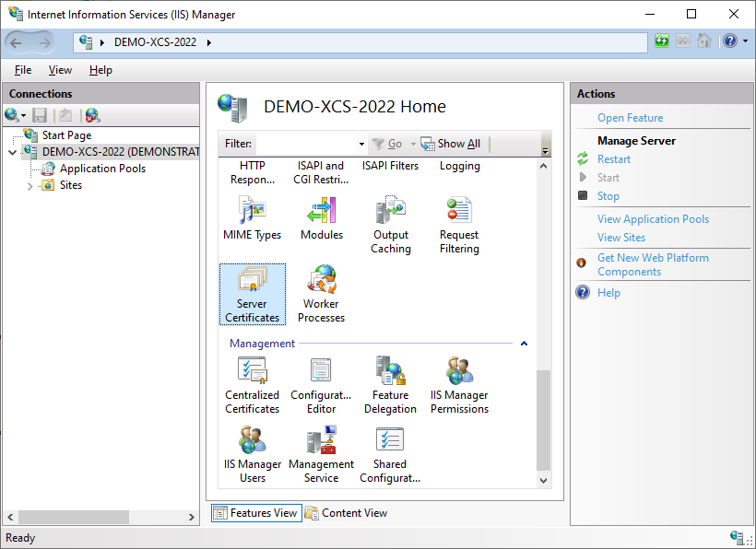The height and width of the screenshot is (549, 756).
Task: Select the Start Page tree item
Action: [66, 135]
